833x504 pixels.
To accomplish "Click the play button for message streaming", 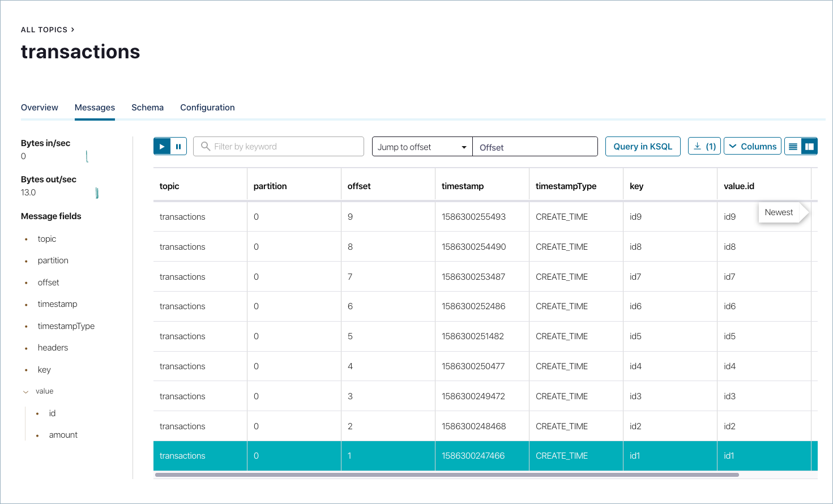I will click(x=162, y=147).
